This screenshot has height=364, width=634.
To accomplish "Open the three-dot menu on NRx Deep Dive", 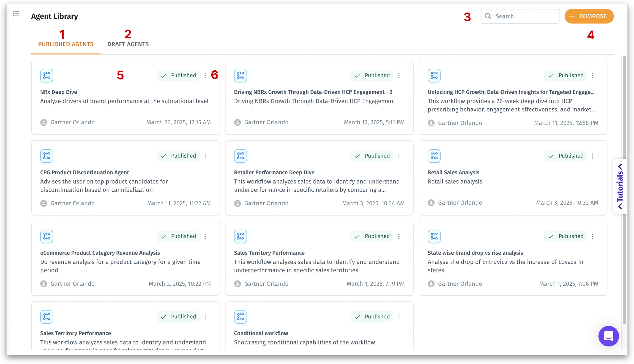I will coord(205,76).
